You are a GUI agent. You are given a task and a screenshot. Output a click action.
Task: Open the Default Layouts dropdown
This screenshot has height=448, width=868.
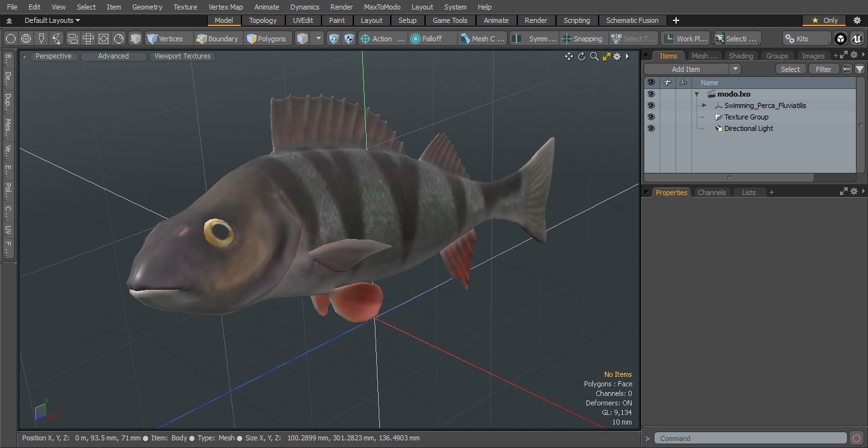point(52,20)
